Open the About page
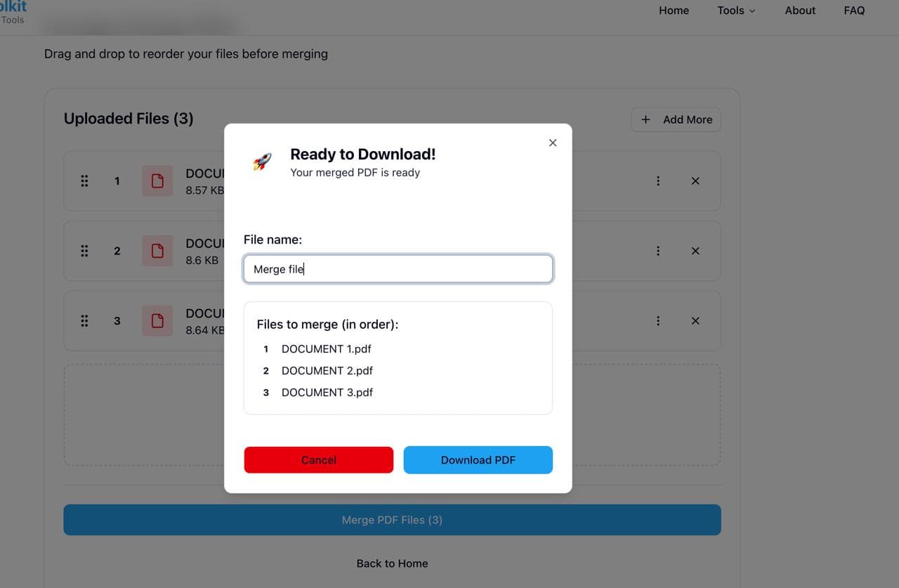 [x=800, y=11]
